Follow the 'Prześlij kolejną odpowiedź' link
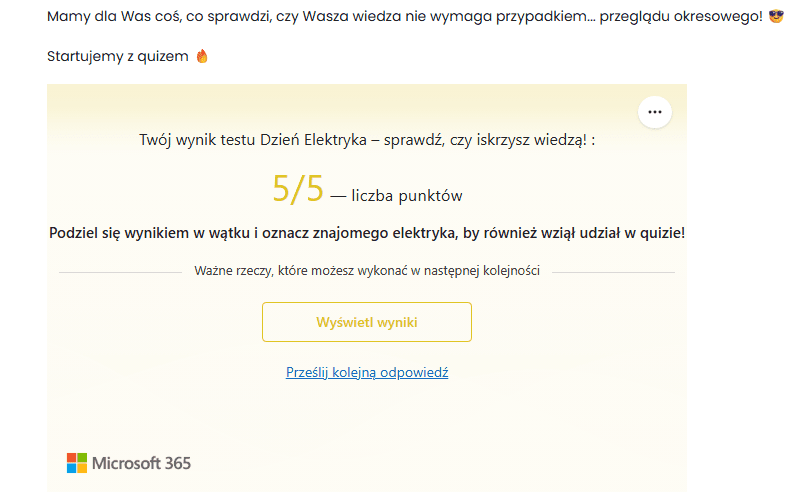The width and height of the screenshot is (793, 492). pos(367,372)
